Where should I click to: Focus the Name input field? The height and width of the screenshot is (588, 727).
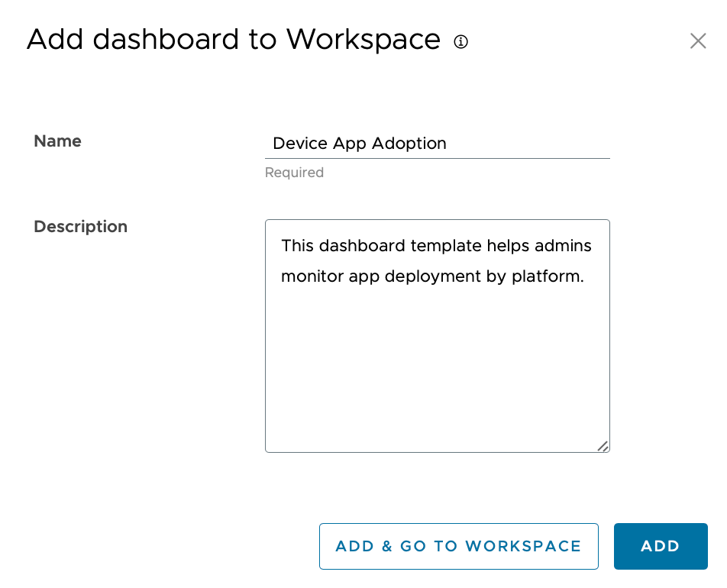(x=437, y=144)
